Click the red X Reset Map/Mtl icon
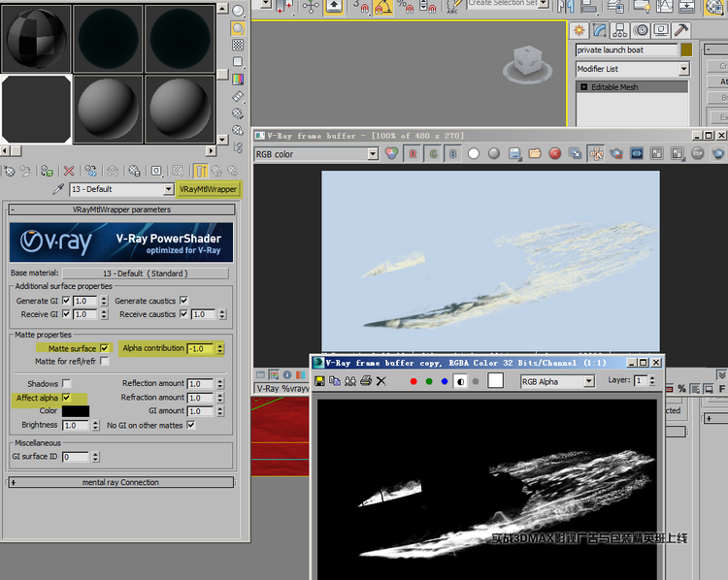728x580 pixels. (69, 171)
